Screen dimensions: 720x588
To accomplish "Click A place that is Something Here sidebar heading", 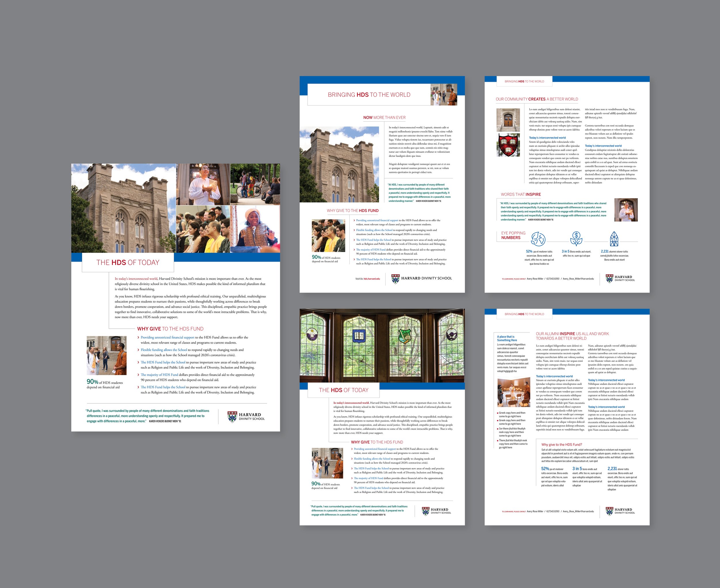I will 507,339.
